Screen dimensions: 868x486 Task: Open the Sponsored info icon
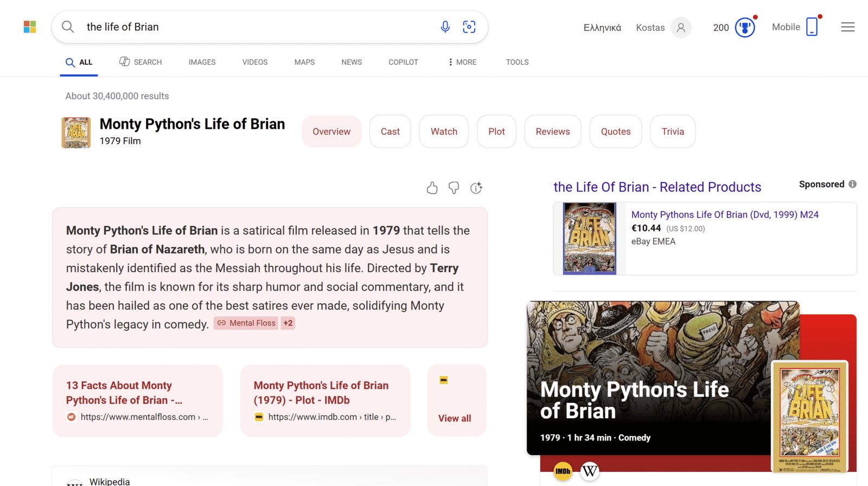pyautogui.click(x=853, y=184)
